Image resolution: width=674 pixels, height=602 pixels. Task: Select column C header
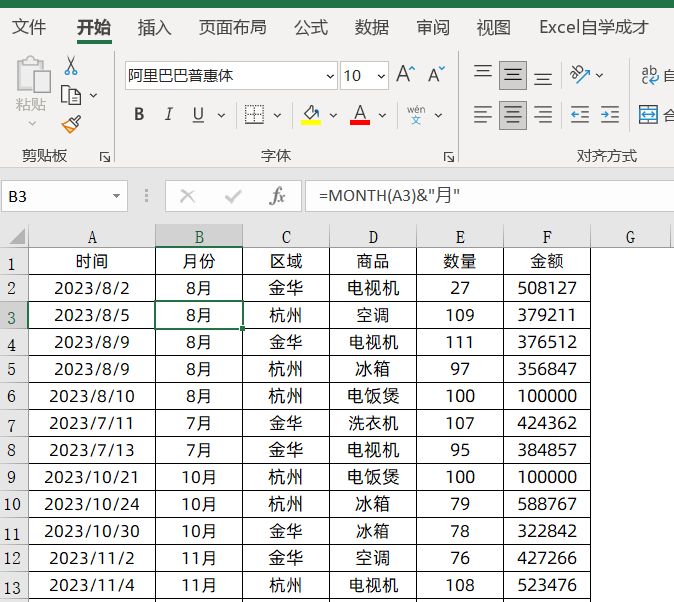pos(286,236)
